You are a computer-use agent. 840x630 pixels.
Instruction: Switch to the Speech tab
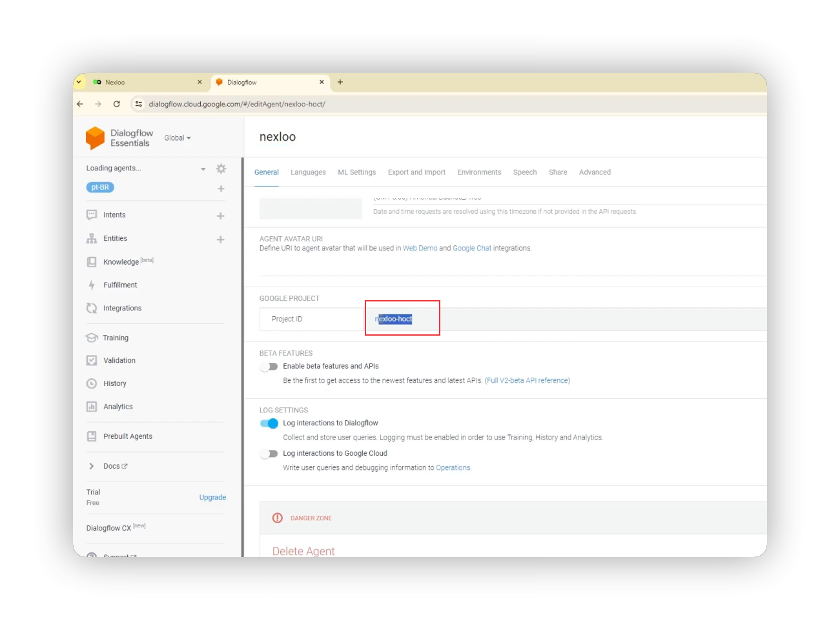525,172
